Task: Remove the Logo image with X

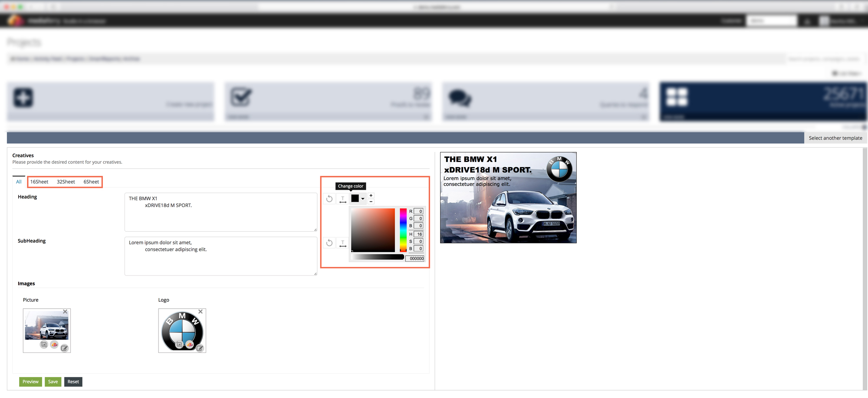Action: 201,312
